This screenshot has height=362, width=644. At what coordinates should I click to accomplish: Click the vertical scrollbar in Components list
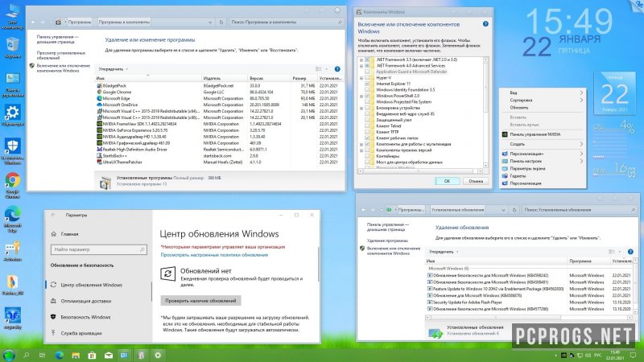tap(486, 113)
